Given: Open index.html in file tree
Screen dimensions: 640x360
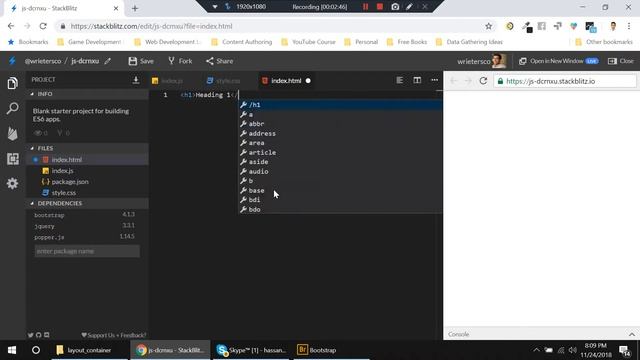Looking at the screenshot, I should (x=87, y=160).
